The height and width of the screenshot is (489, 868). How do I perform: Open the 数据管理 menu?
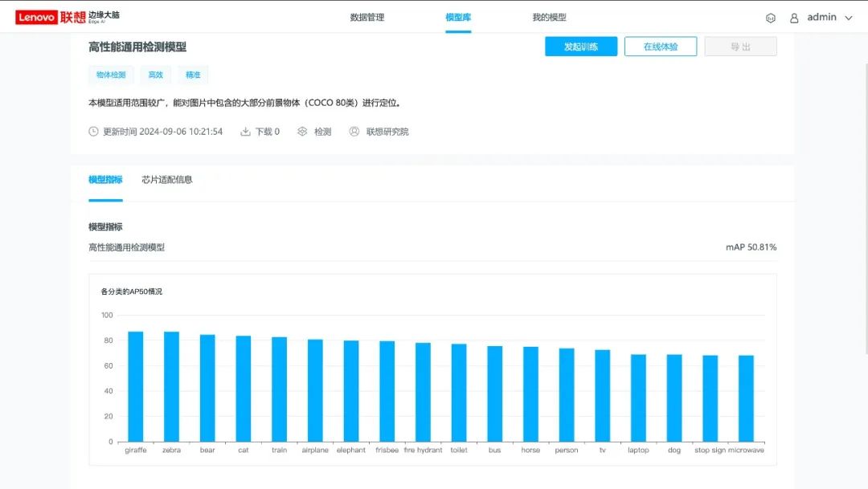click(x=367, y=17)
